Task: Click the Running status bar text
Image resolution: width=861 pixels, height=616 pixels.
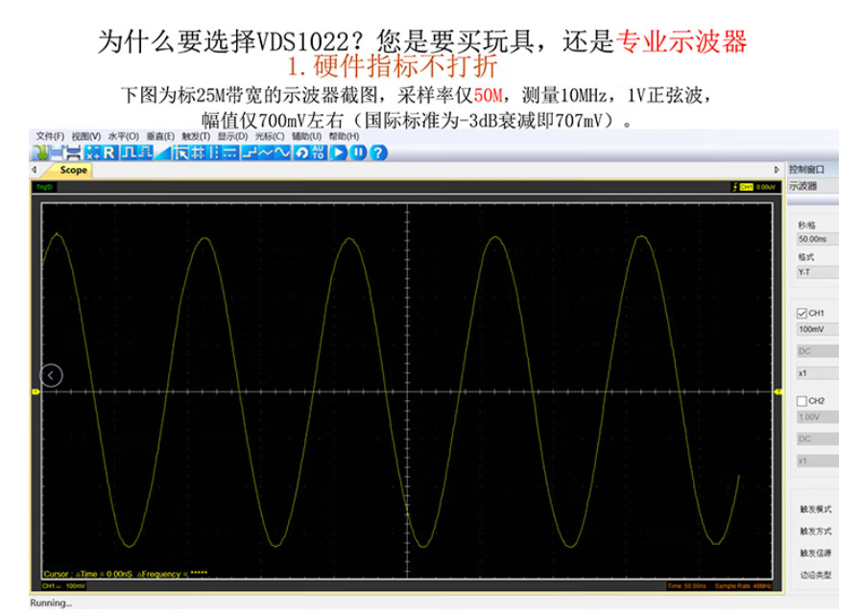Action: [x=51, y=603]
